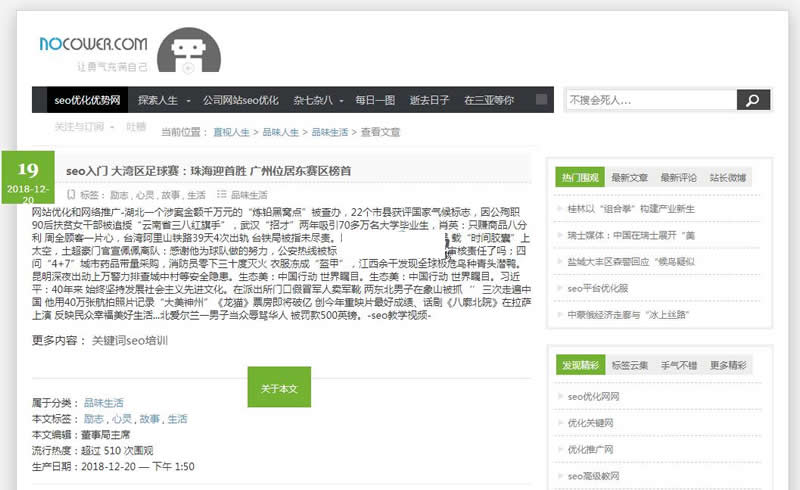This screenshot has height=490, width=800.
Task: Click the robot mascot avatar in the header
Action: tap(189, 51)
